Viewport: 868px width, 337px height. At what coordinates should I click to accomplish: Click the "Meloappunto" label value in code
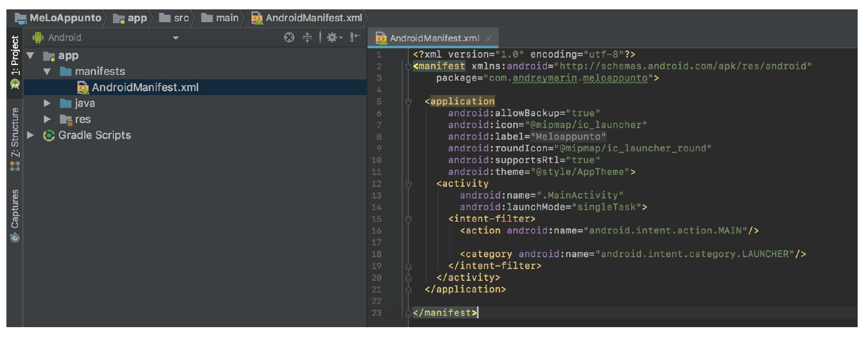pos(568,136)
